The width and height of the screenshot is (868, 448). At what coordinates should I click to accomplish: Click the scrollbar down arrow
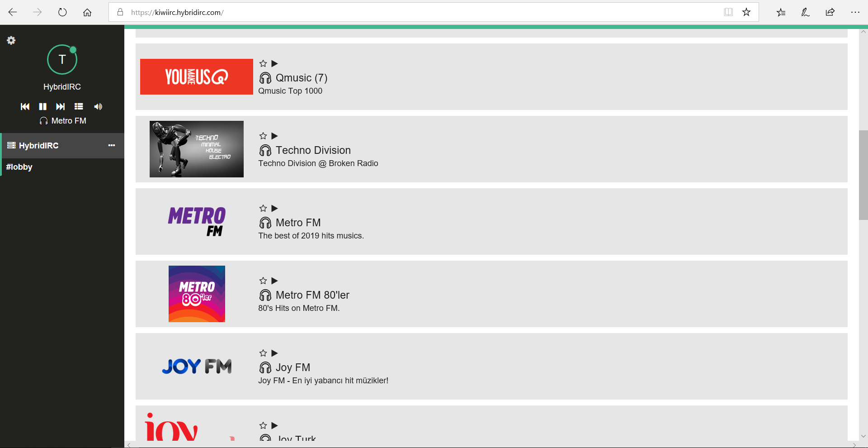pyautogui.click(x=863, y=437)
